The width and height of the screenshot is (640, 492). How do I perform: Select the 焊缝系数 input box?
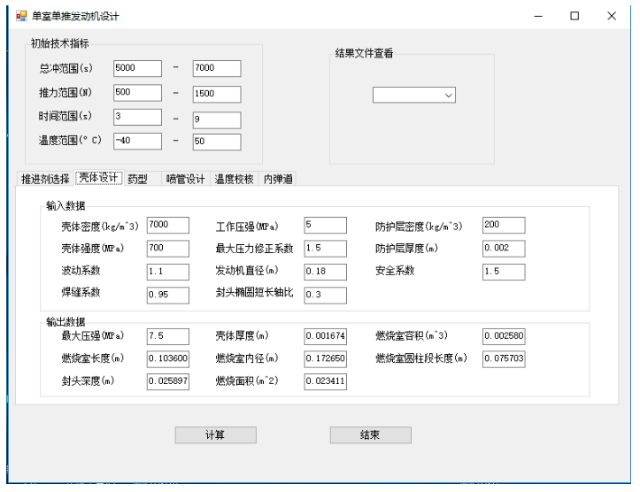(167, 294)
